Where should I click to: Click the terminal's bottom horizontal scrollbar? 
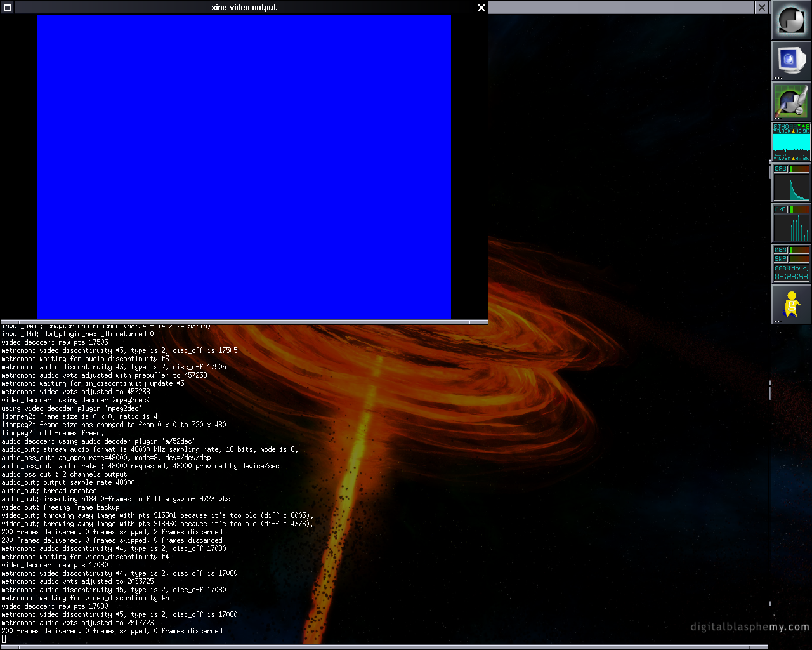pyautogui.click(x=384, y=647)
